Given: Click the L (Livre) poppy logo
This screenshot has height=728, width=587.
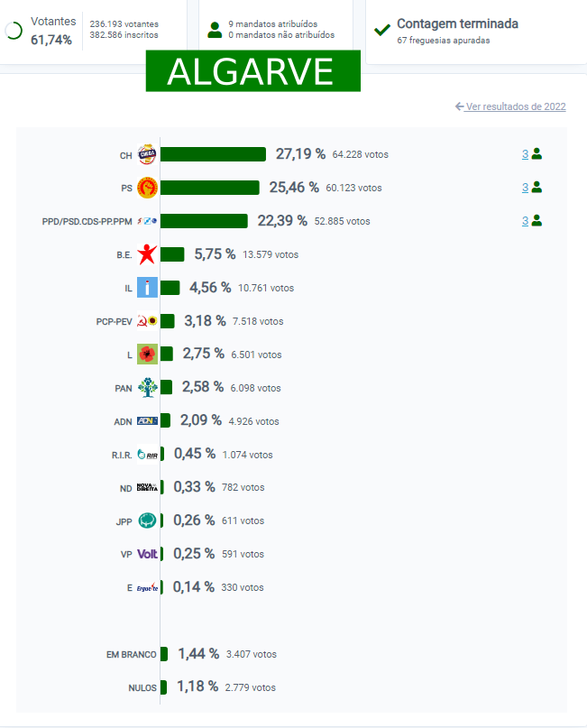Looking at the screenshot, I should [147, 355].
